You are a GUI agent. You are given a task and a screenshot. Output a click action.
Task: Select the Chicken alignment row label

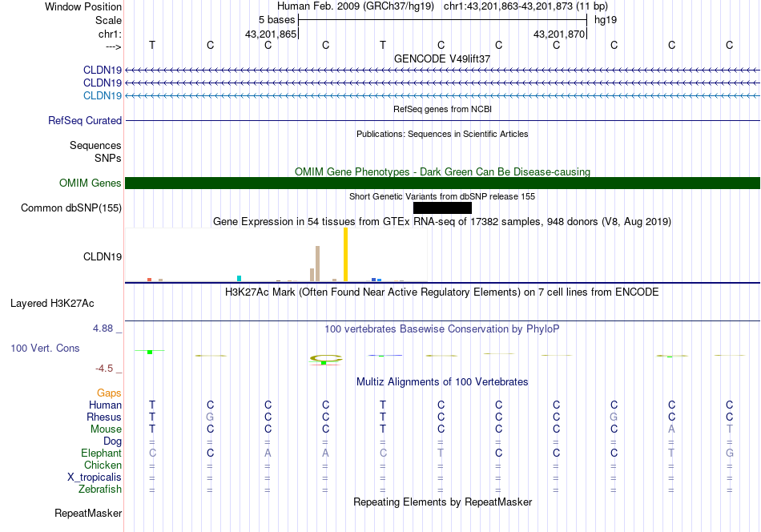click(x=103, y=465)
